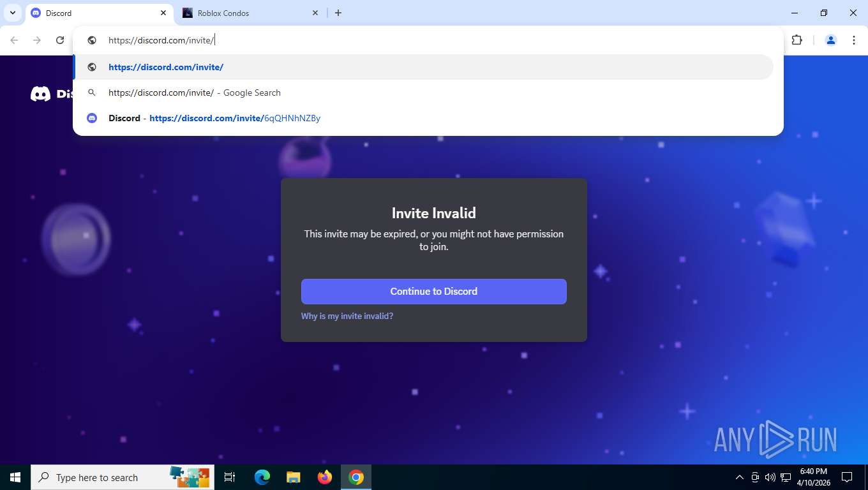Select the first discord.com/invite/ suggestion
868x490 pixels.
[x=424, y=67]
